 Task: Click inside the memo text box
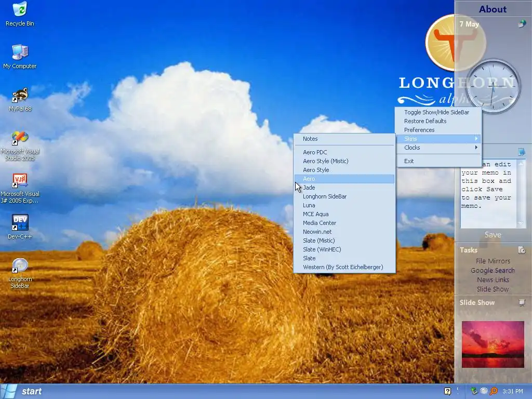[x=488, y=193]
